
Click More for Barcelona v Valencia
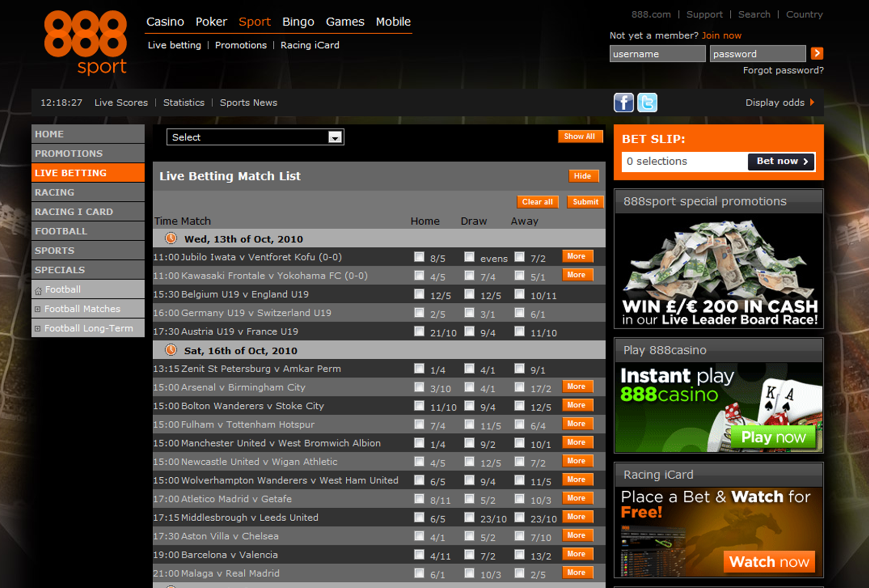(x=577, y=554)
